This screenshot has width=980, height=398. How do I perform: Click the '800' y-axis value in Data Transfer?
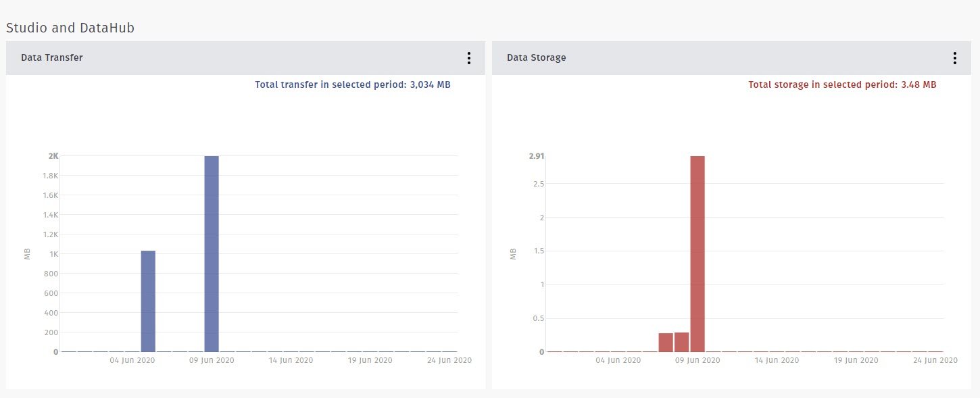[51, 274]
